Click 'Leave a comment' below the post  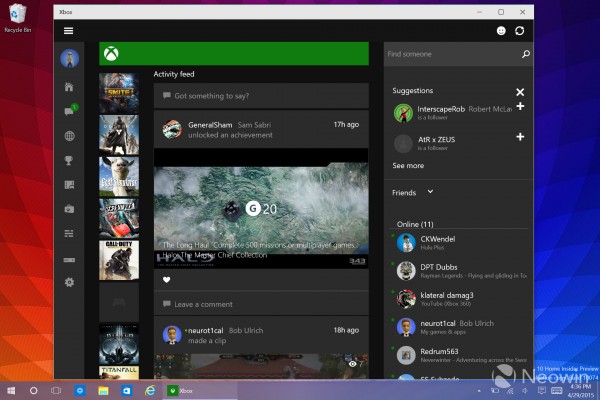tap(203, 304)
